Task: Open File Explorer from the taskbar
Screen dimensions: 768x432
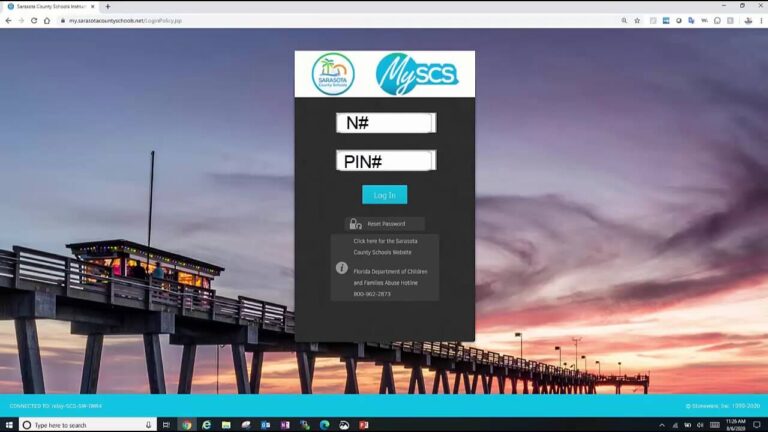Action: [x=226, y=425]
